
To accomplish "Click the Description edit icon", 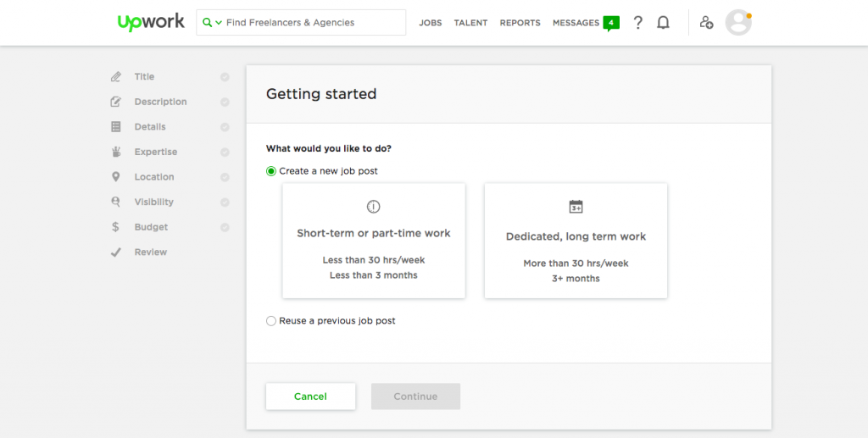I will click(x=115, y=102).
